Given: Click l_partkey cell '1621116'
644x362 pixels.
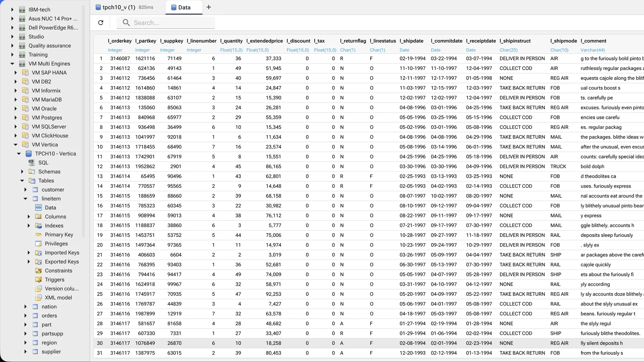Looking at the screenshot, I should pos(145,58).
